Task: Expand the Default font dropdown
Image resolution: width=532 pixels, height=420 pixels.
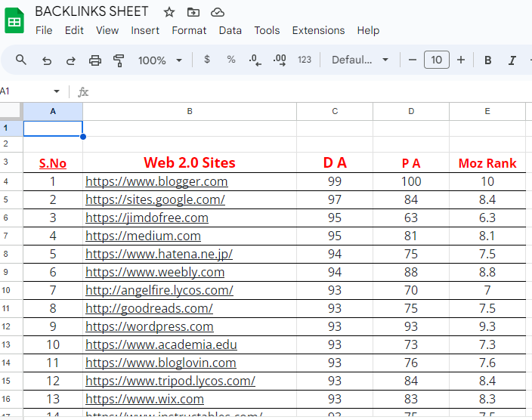Action: tap(360, 60)
